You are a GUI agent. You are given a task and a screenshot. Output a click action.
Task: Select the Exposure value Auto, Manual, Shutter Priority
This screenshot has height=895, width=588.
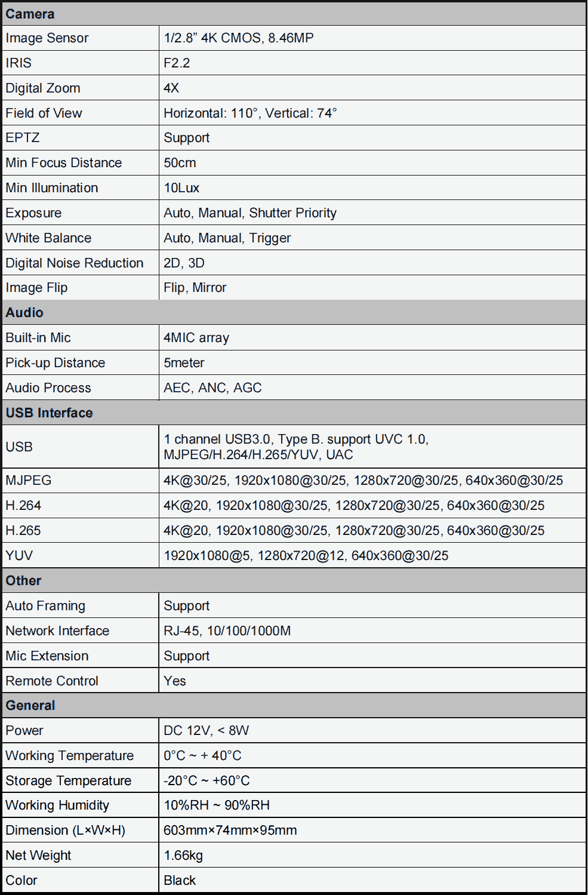click(x=250, y=213)
